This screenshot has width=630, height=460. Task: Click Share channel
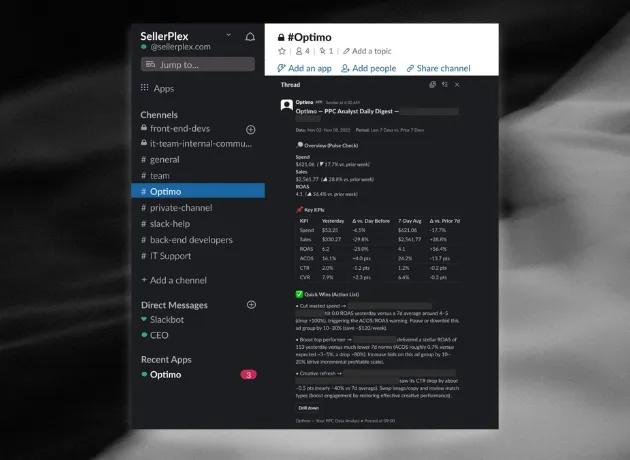(x=438, y=68)
